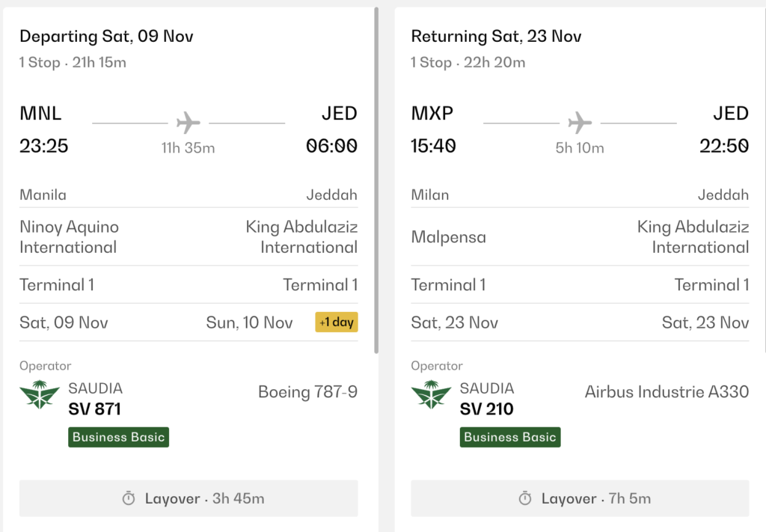Click the MNL airport code
Image resolution: width=766 pixels, height=532 pixels.
tap(40, 113)
